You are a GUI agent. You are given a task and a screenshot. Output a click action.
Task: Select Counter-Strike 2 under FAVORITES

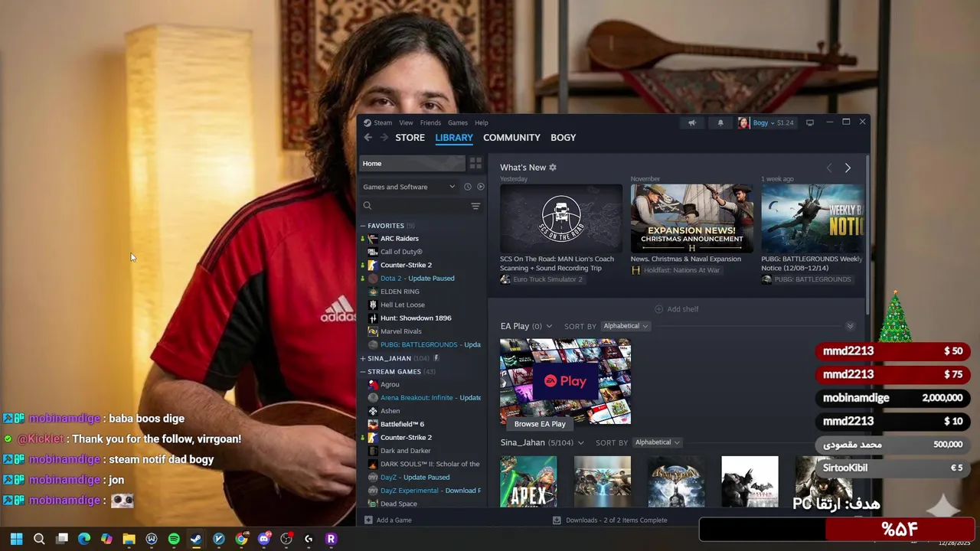406,266
